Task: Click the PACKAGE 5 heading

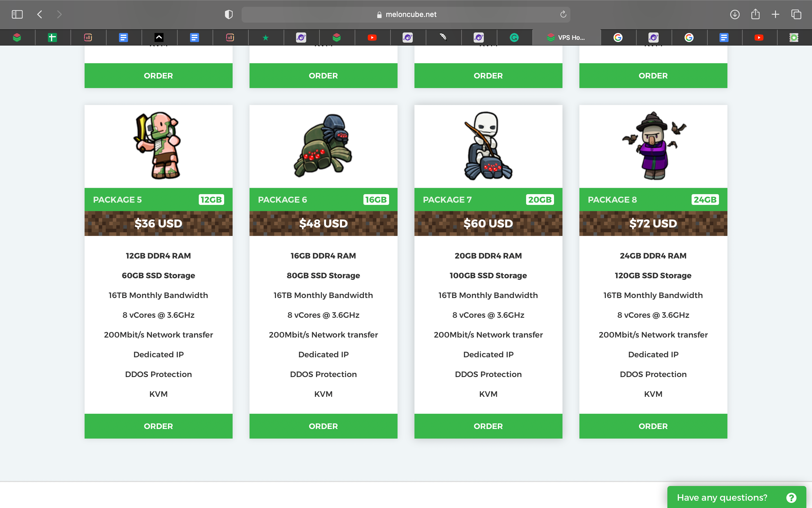Action: pyautogui.click(x=118, y=200)
